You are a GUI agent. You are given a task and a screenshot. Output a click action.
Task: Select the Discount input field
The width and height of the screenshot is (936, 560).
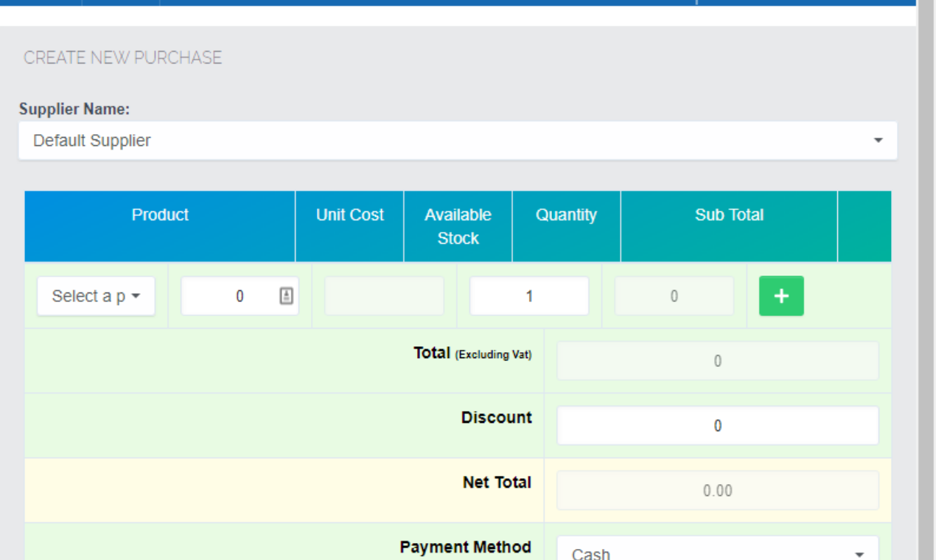click(x=717, y=425)
